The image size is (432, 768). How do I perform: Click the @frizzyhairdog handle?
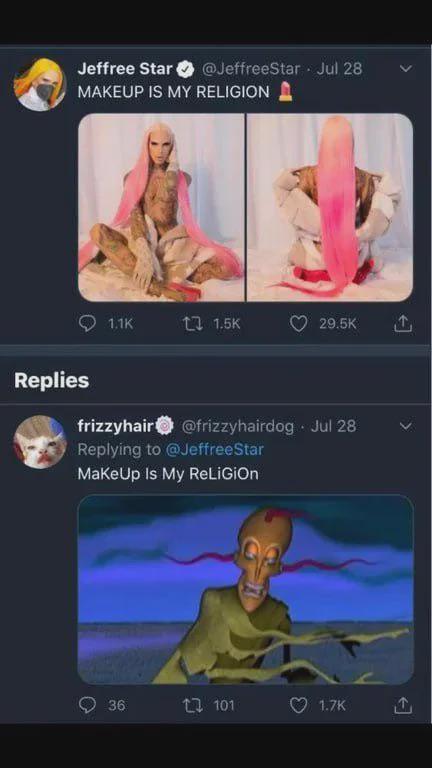[238, 426]
